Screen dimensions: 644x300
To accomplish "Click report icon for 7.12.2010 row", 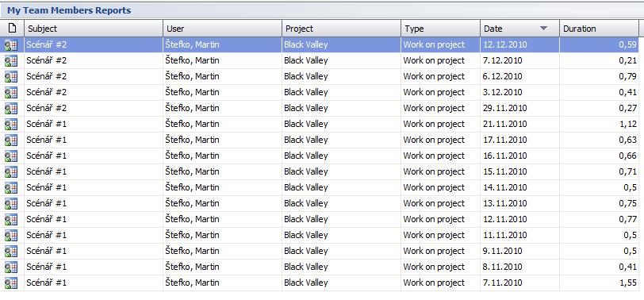I will [x=11, y=61].
